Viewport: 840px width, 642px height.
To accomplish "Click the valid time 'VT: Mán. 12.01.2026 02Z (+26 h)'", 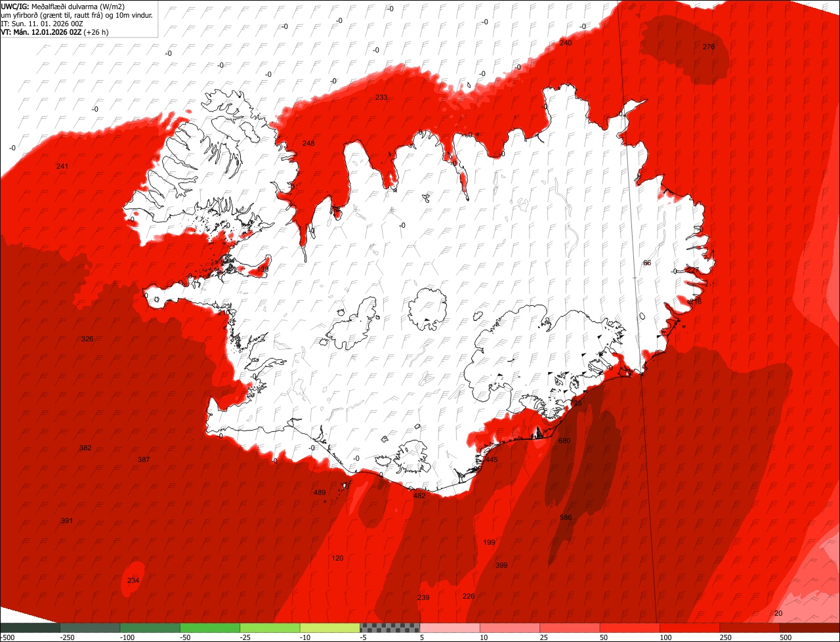I will pos(54,32).
